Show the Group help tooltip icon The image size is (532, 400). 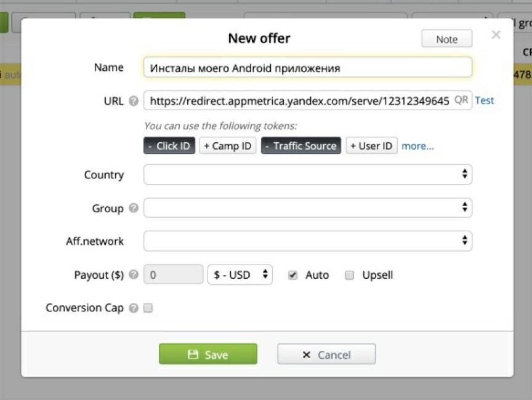pos(134,208)
